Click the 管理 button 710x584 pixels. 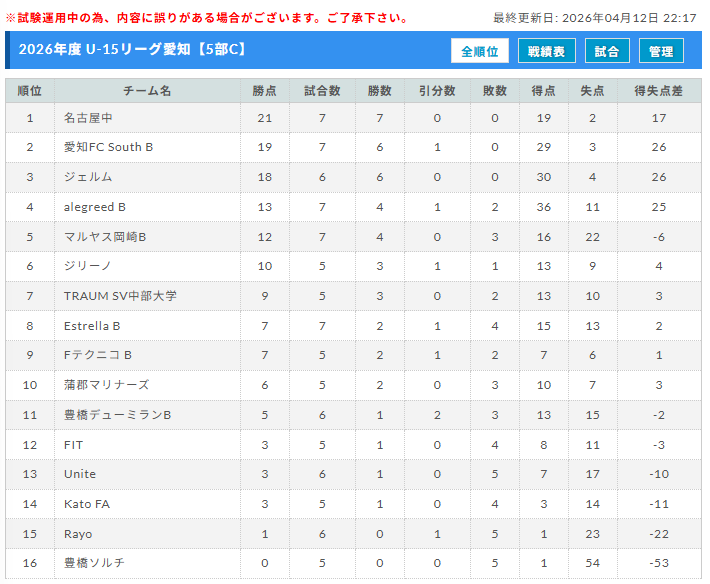[661, 51]
